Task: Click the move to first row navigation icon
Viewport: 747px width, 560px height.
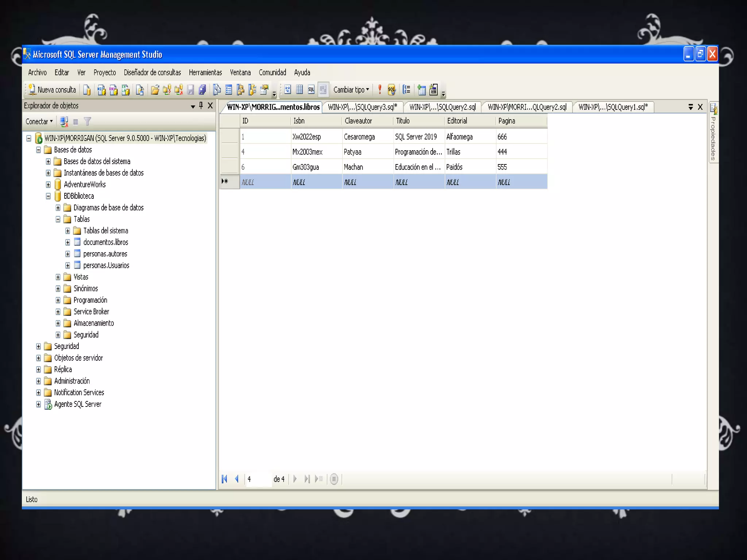Action: (x=225, y=479)
